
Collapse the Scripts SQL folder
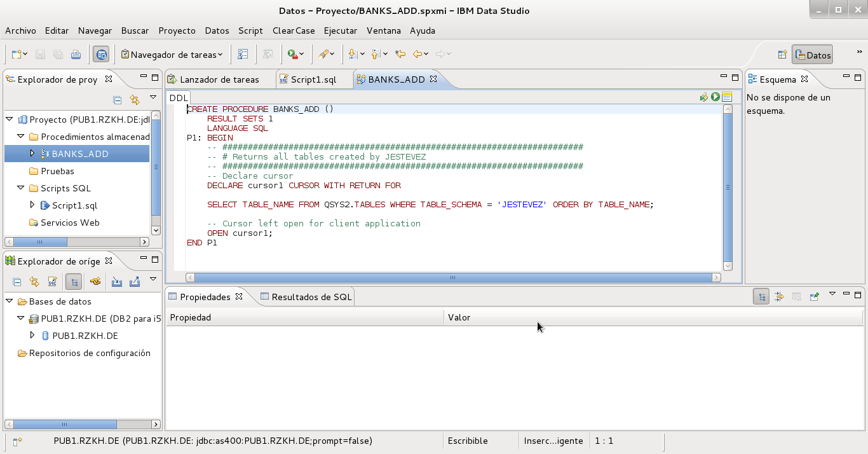point(21,188)
